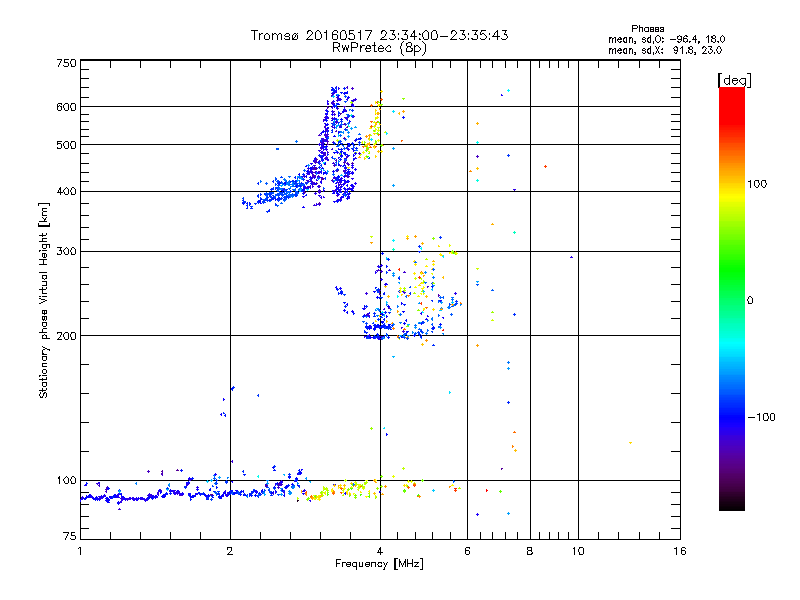
Task: Click the y-axis tick label '100'
Action: coord(67,481)
